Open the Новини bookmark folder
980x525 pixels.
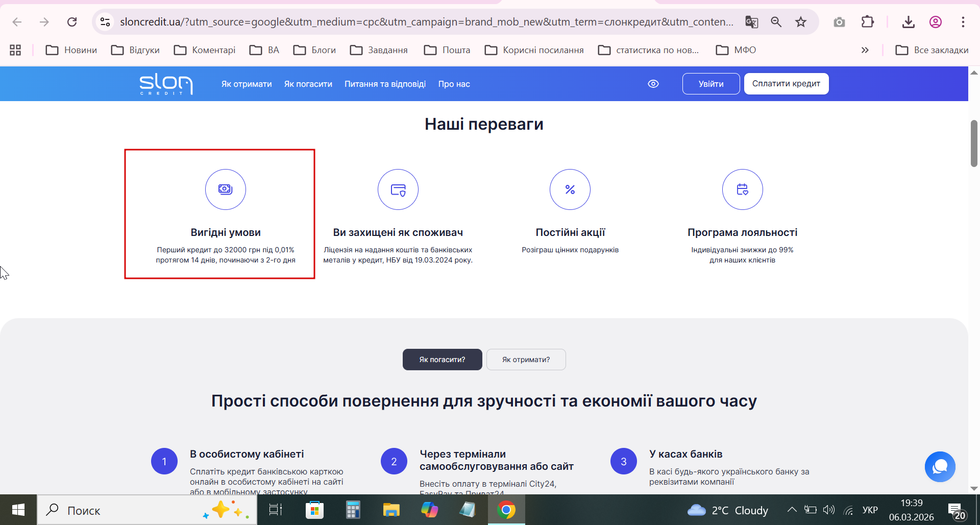[71, 50]
